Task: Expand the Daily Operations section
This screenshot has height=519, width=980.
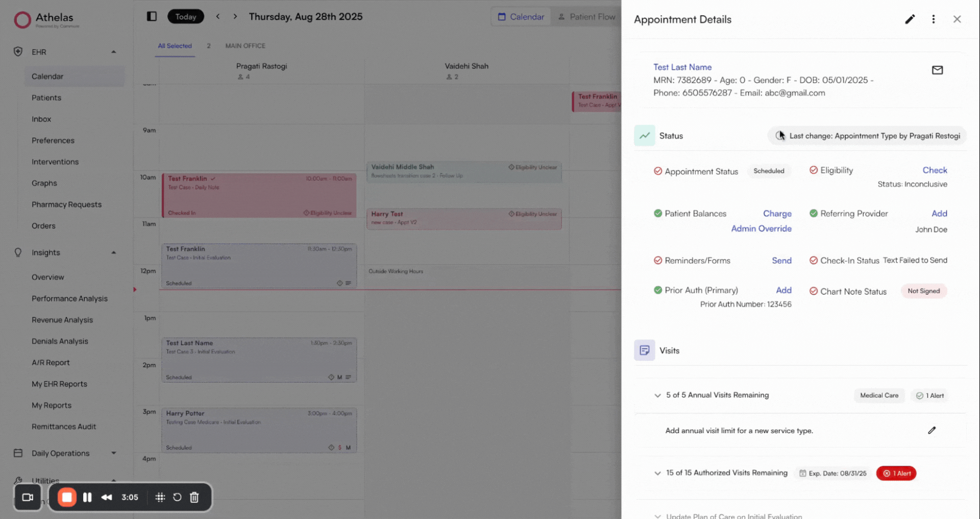Action: [x=114, y=453]
